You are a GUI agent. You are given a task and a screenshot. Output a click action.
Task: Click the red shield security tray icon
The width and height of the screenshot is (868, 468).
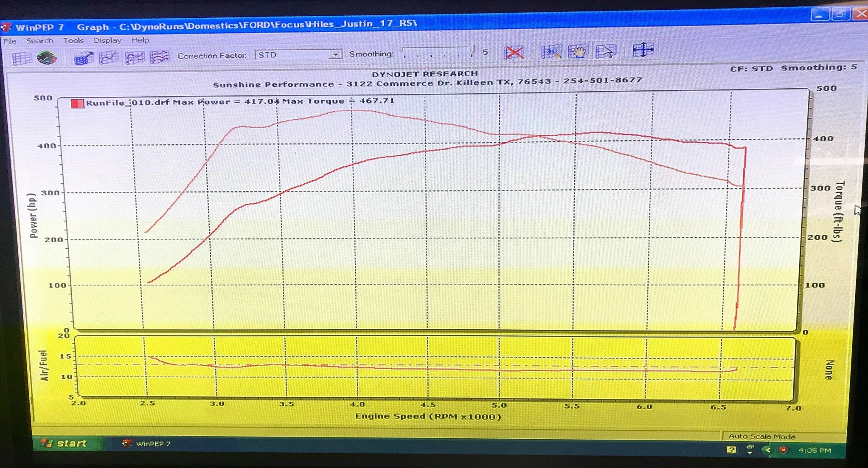tap(784, 450)
